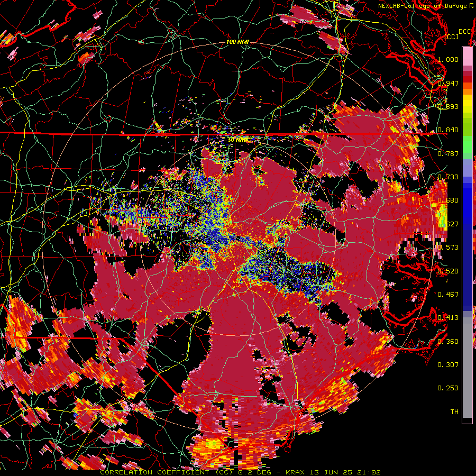This screenshot has width=476, height=476.
Task: Click the [CC] units label
Action: [451, 36]
